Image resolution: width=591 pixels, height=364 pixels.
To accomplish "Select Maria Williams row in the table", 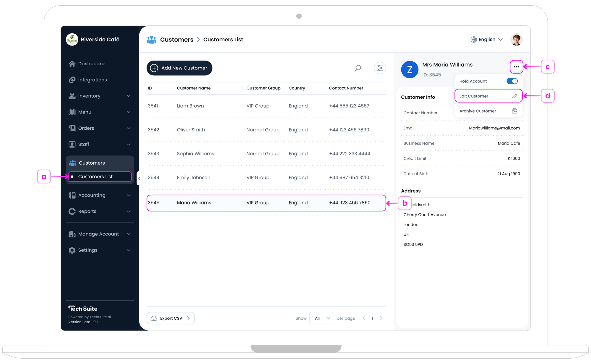I will [266, 203].
